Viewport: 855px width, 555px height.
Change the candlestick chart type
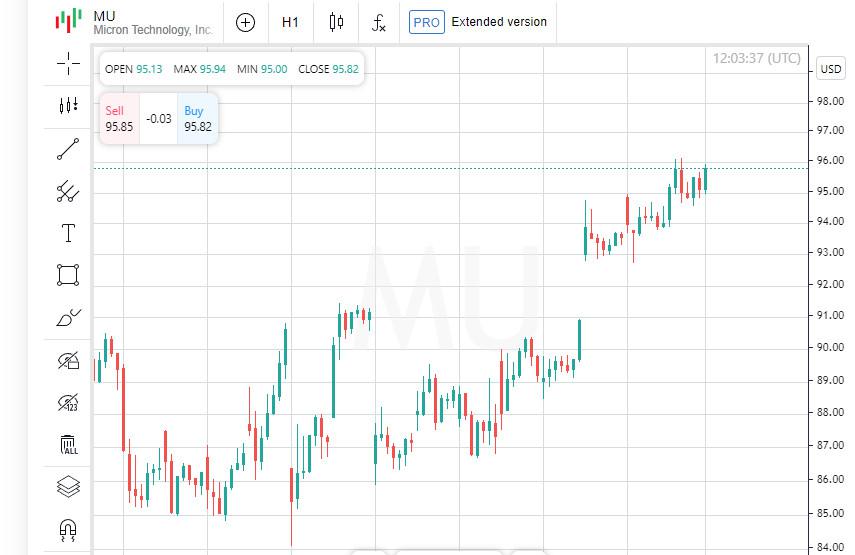[x=336, y=22]
